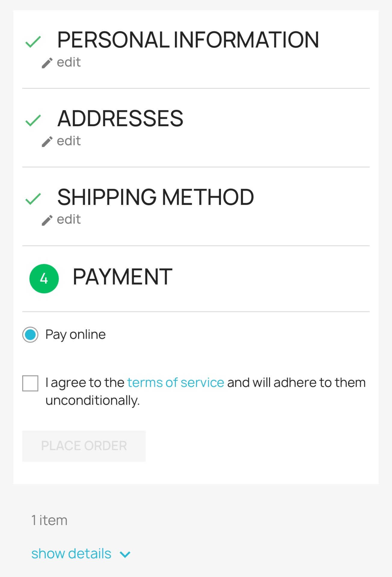The image size is (392, 577).
Task: Select the Payment step heading
Action: (122, 277)
